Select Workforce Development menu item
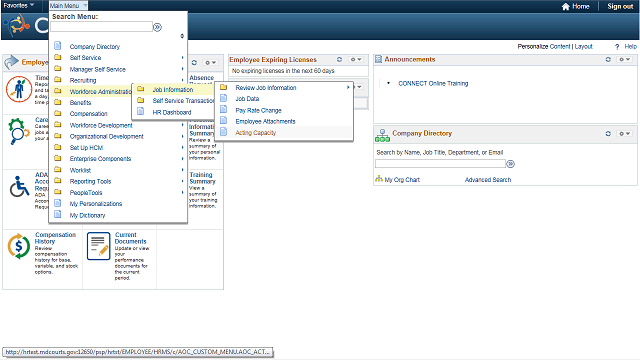This screenshot has height=360, width=640. click(101, 125)
